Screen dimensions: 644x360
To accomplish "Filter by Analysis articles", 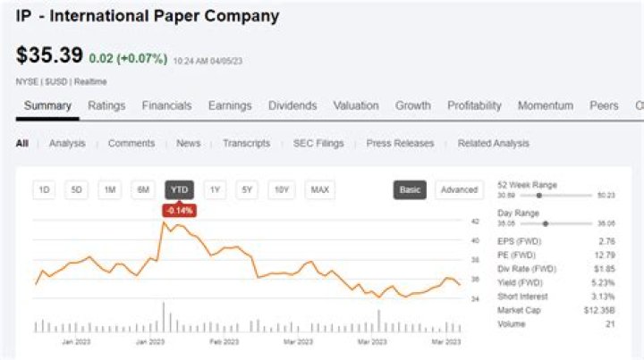I will 67,143.
